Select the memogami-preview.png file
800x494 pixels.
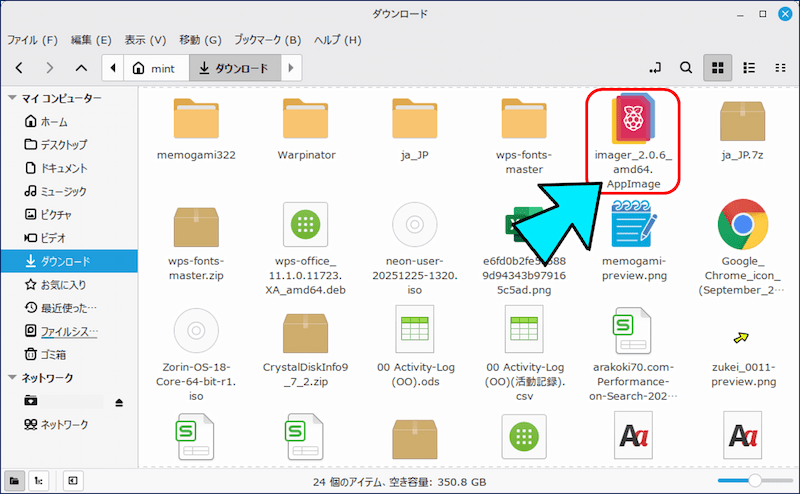pos(634,242)
